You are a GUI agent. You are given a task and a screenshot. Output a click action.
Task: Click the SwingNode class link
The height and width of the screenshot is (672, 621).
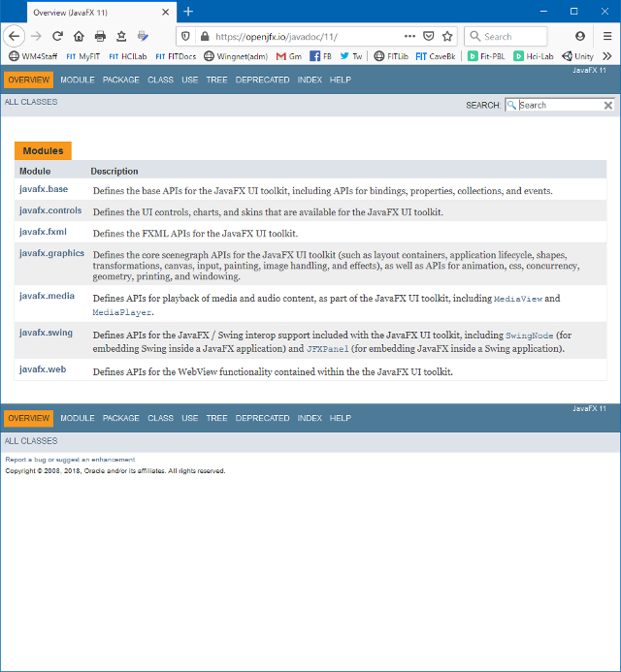pyautogui.click(x=530, y=336)
